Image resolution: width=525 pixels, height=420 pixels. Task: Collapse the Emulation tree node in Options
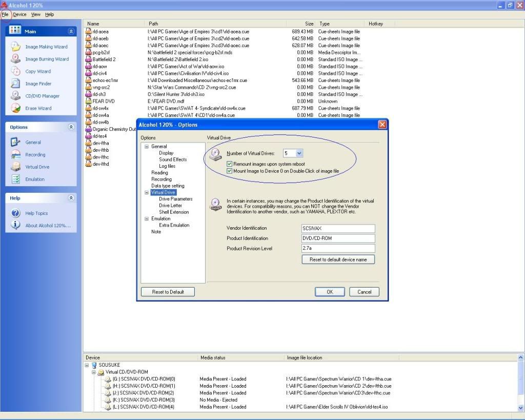146,219
